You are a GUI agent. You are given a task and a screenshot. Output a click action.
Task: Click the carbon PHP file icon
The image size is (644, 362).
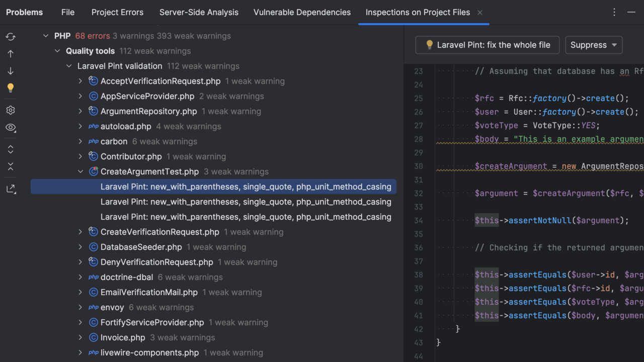(93, 141)
